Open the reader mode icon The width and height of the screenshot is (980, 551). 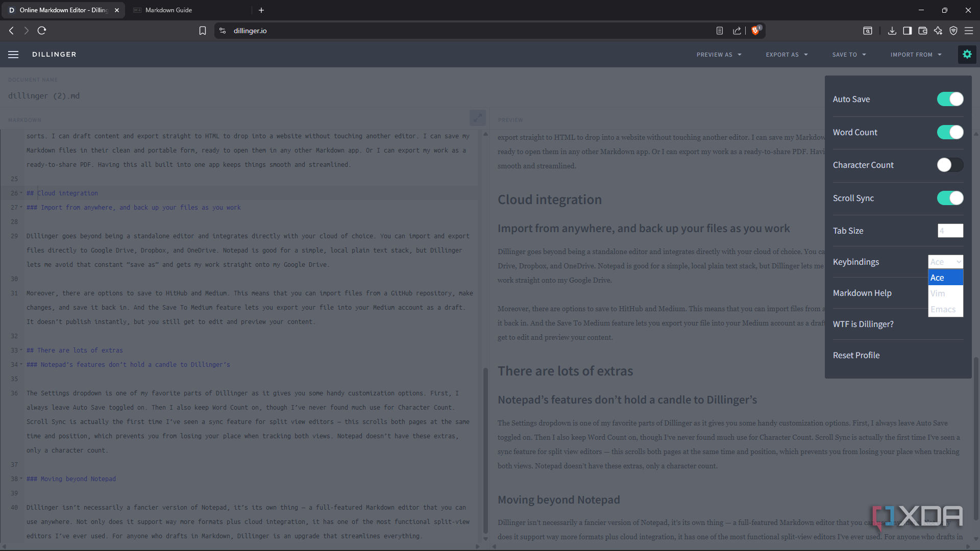tap(719, 31)
